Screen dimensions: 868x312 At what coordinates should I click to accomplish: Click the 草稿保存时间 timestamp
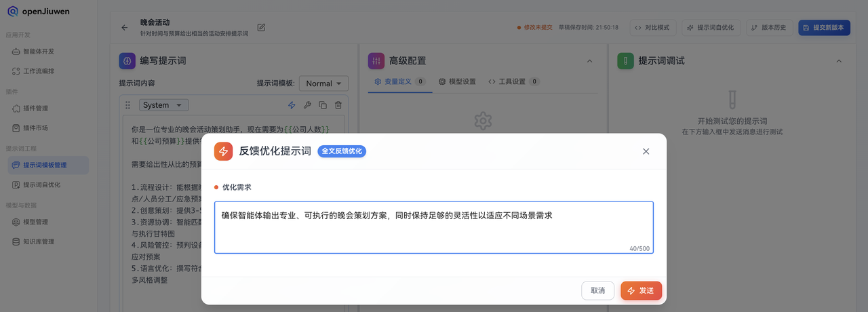(588, 28)
